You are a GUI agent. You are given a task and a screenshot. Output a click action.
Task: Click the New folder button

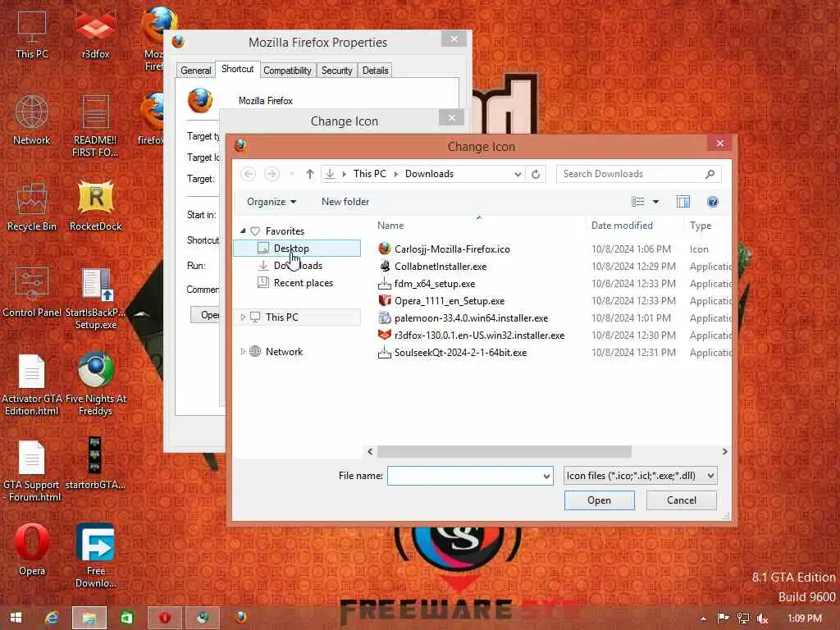click(345, 202)
